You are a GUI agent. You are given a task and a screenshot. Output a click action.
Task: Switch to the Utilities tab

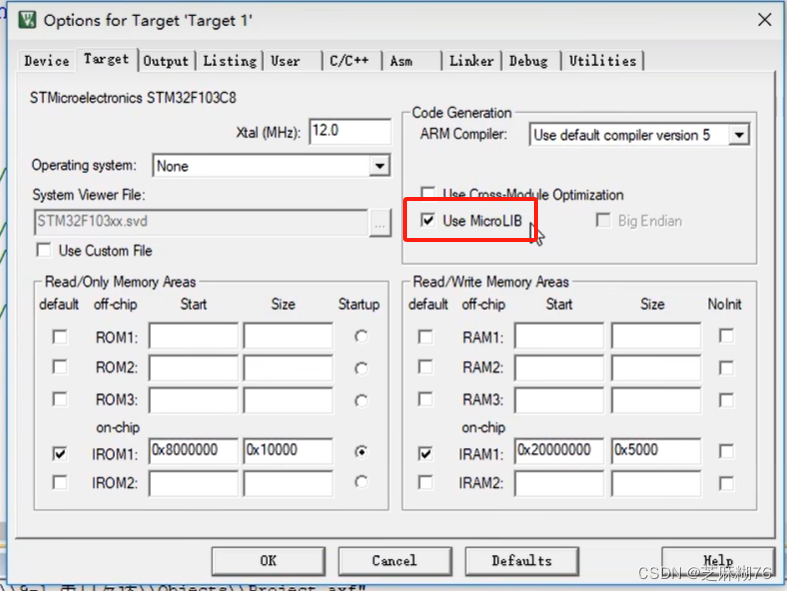602,61
